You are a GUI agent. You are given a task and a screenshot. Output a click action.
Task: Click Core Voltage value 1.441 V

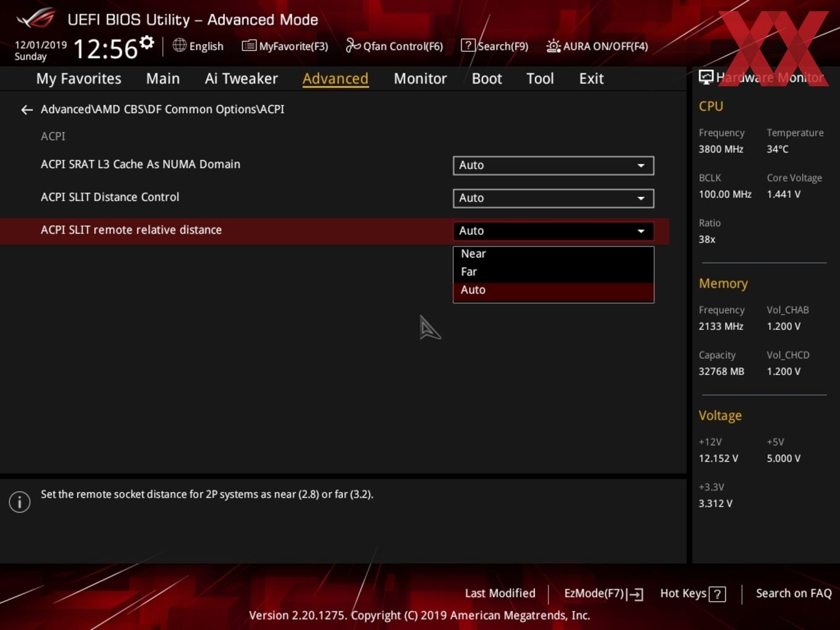(784, 194)
